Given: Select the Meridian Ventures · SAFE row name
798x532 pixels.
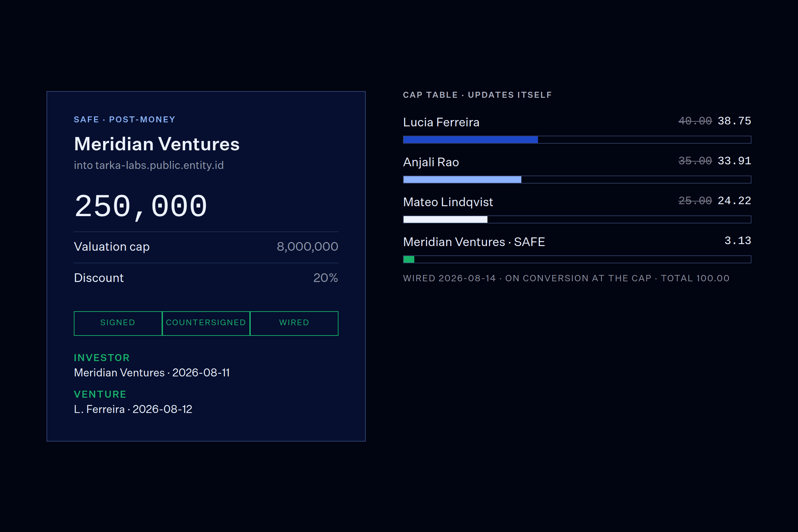Looking at the screenshot, I should (x=474, y=242).
